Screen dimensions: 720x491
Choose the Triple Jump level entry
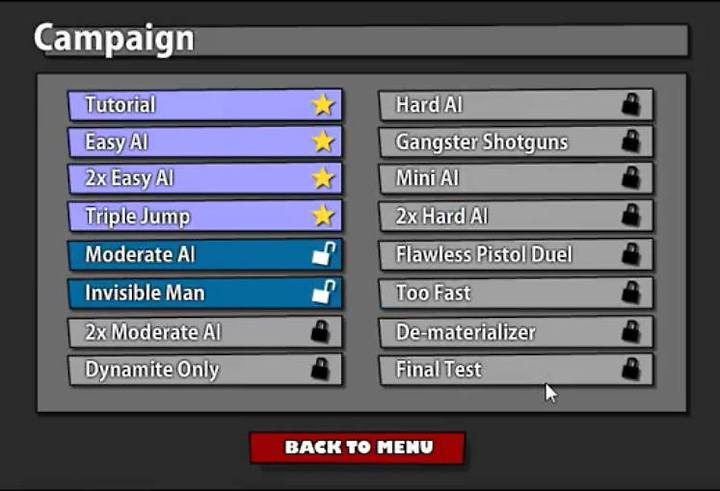[x=205, y=215]
